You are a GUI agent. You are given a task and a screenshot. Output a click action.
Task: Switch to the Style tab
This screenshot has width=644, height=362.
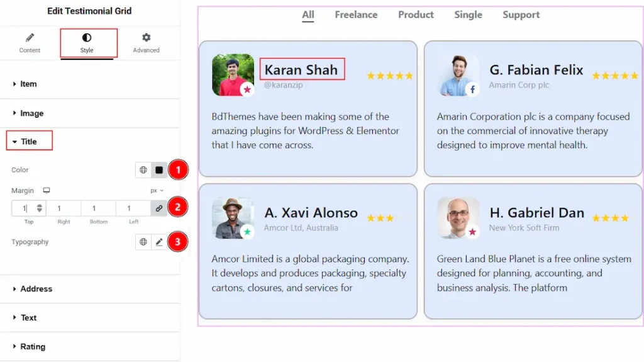(x=87, y=43)
